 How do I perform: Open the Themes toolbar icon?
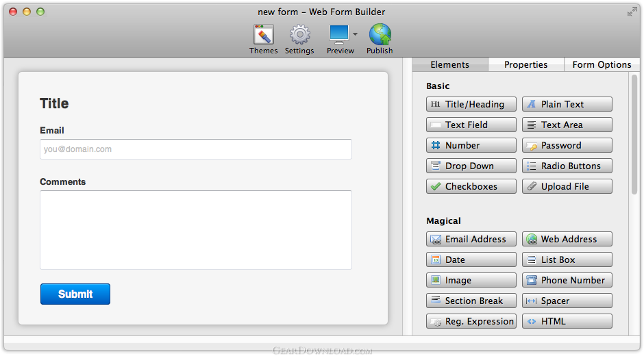point(263,40)
